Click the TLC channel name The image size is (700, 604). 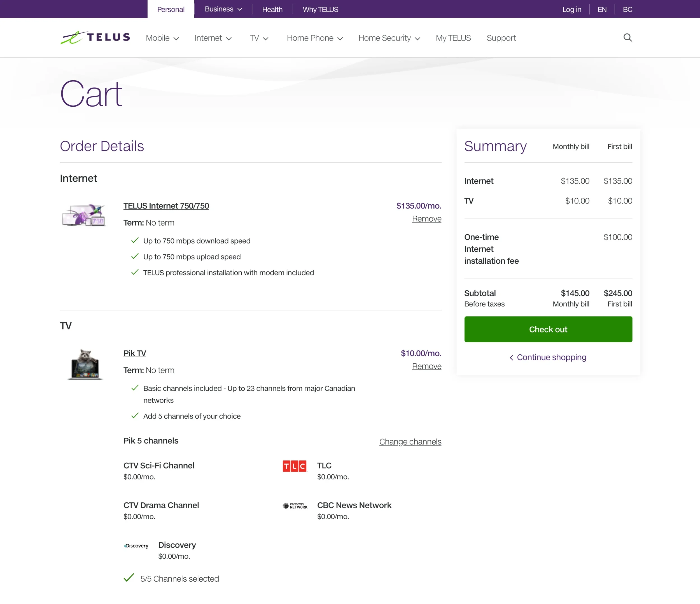pos(324,465)
